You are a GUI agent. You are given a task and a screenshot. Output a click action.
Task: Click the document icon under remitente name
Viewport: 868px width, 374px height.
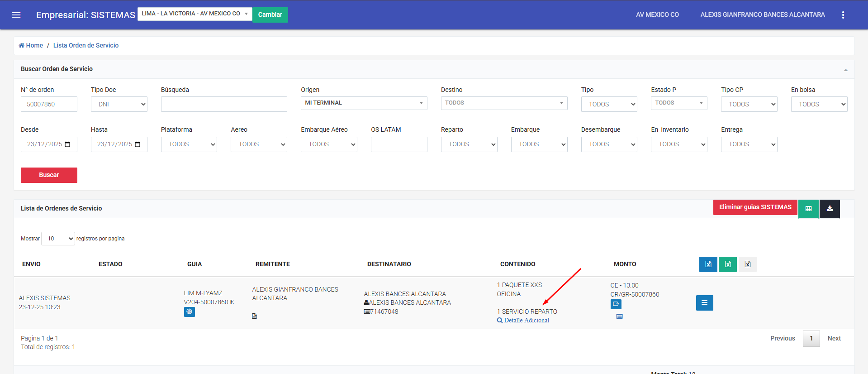(254, 316)
